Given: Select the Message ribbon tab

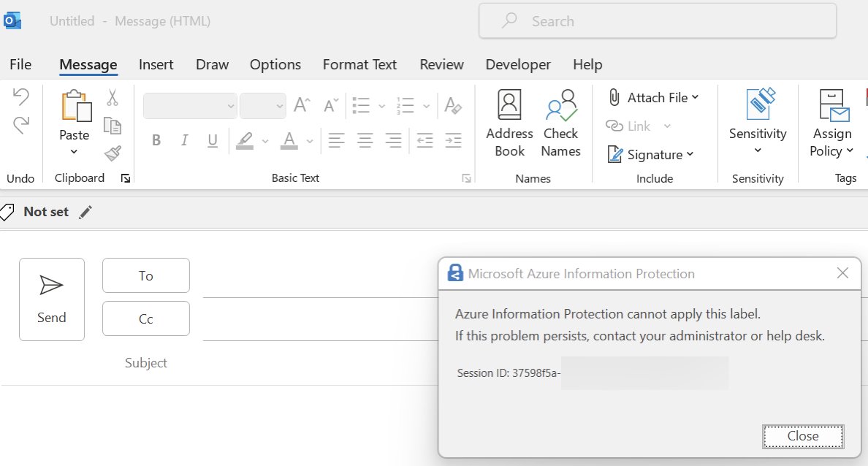Looking at the screenshot, I should (x=88, y=64).
